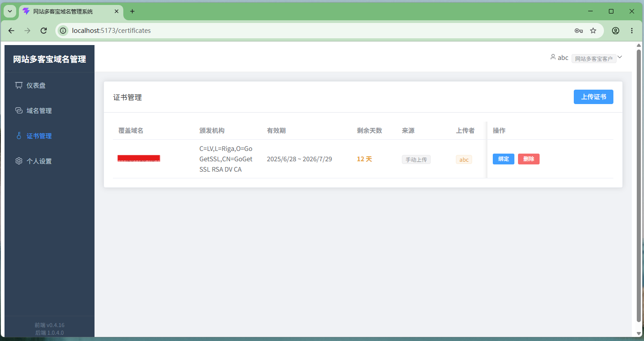Open the tab search dropdown arrow
Screen dimensions: 644x341
pyautogui.click(x=10, y=11)
